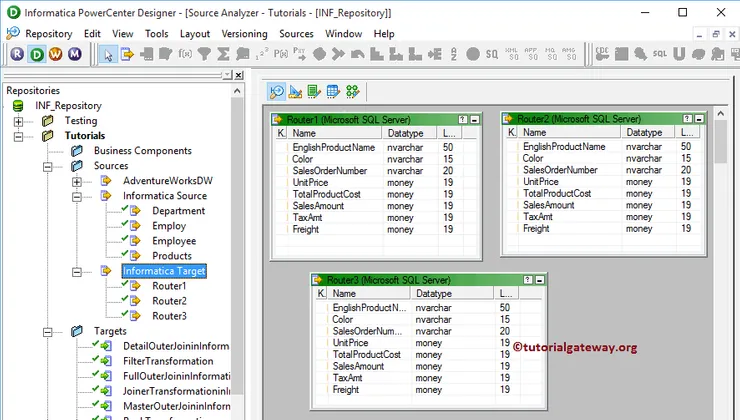
Task: Switch to the Mapping Designer tool
Action: (x=353, y=91)
